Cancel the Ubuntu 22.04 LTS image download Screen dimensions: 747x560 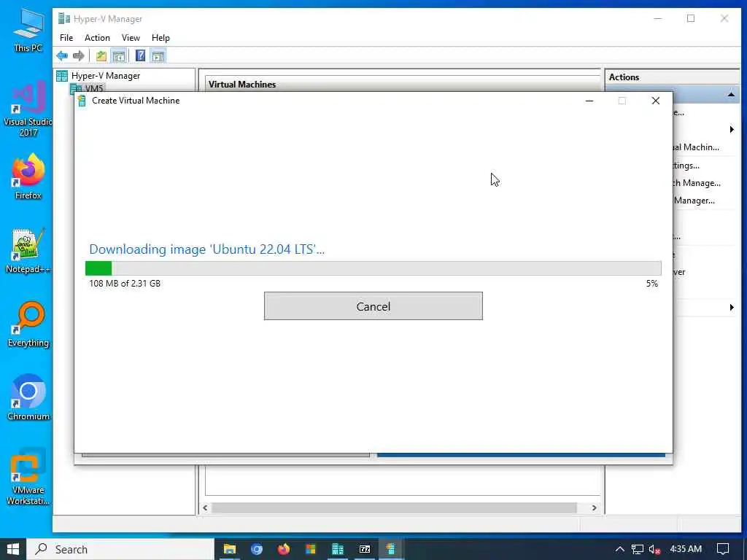coord(373,306)
